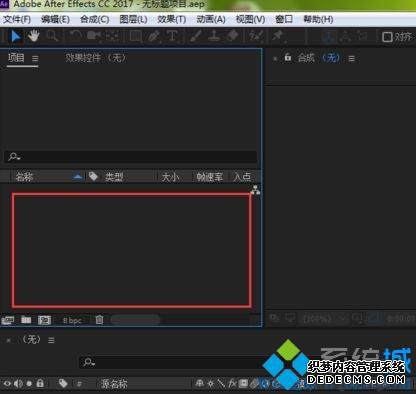Click the new composition icon
Image resolution: width=416 pixels, height=394 pixels.
click(x=44, y=320)
